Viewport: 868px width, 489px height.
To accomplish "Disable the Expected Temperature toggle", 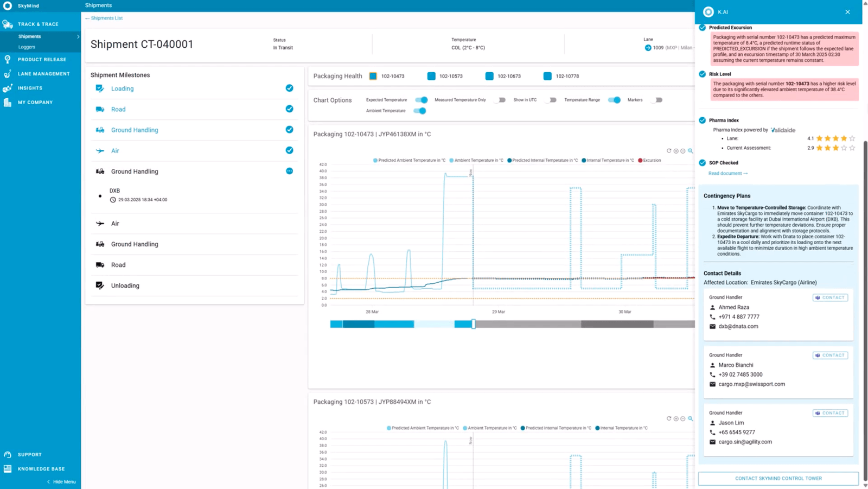I will tap(422, 100).
